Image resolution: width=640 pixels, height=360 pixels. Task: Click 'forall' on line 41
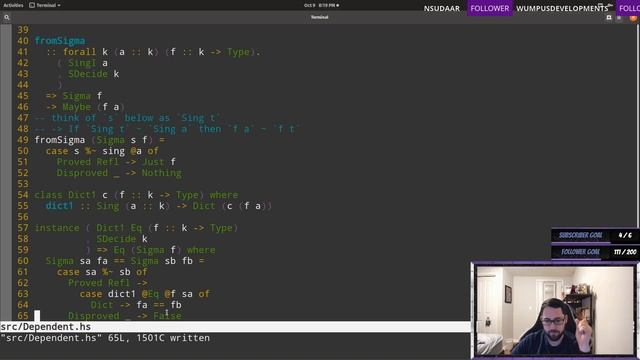pos(80,52)
